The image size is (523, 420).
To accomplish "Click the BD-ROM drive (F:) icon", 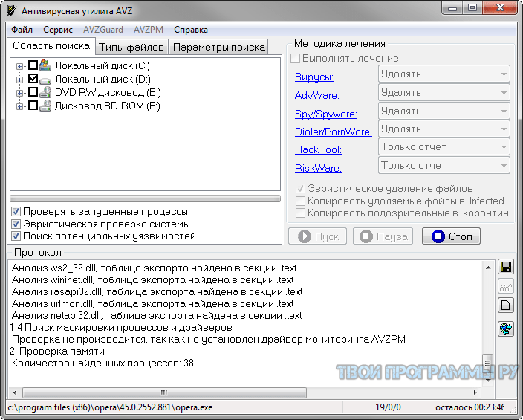I will (x=45, y=106).
